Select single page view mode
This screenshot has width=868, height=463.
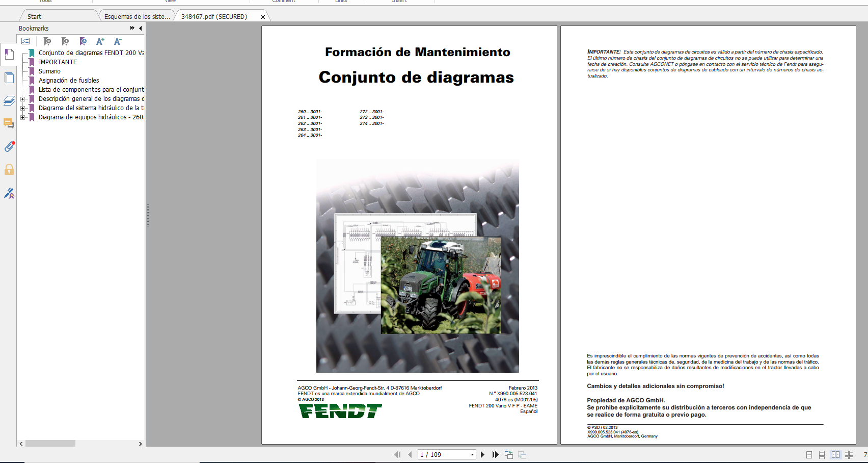tap(809, 454)
